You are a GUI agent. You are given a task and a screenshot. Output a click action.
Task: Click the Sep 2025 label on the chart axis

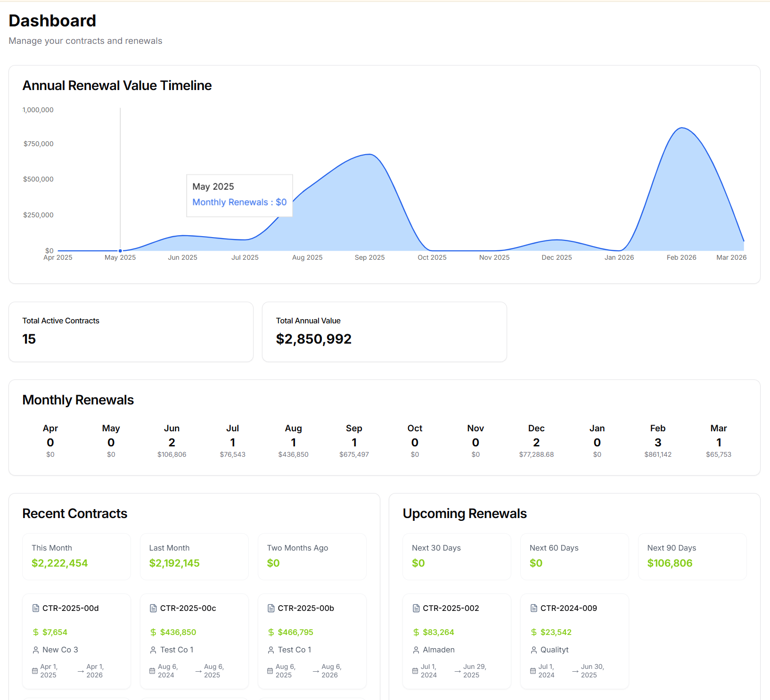[369, 257]
